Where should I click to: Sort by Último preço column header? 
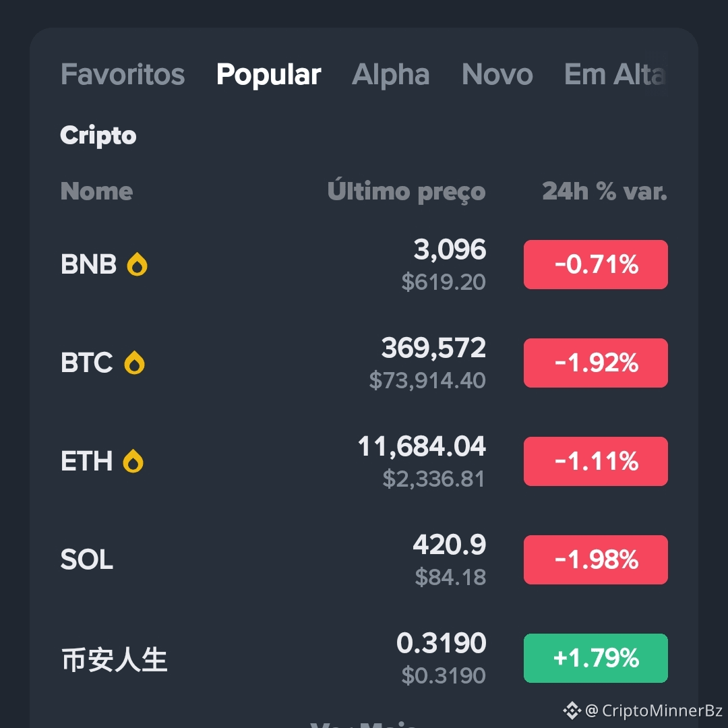(406, 190)
